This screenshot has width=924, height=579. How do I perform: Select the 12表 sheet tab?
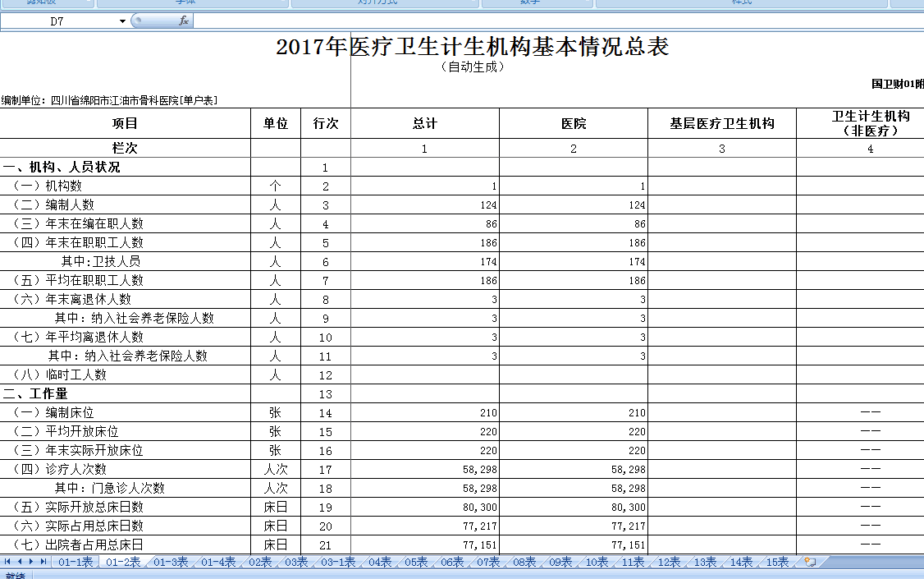[x=669, y=562]
